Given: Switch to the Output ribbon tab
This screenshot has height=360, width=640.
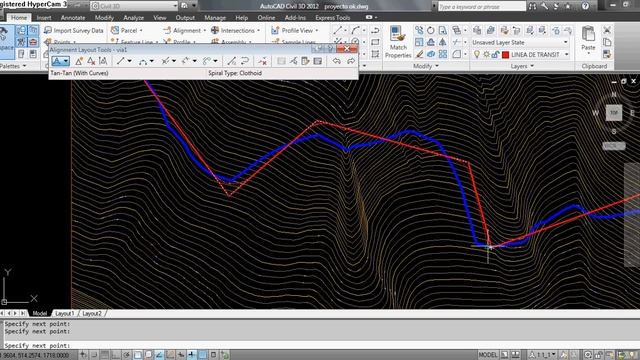Looking at the screenshot, I should tap(185, 18).
